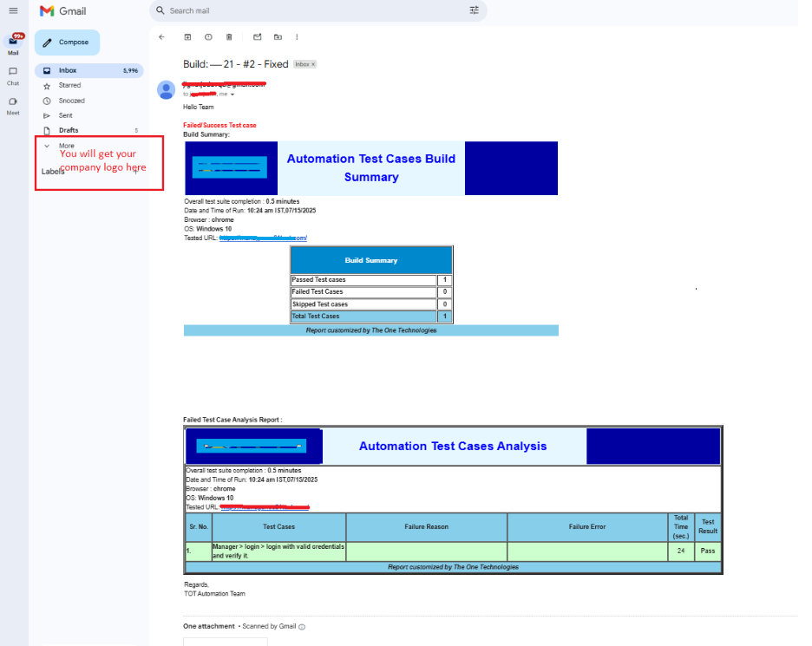Click the 'Test Cases' column header
The height and width of the screenshot is (646, 812).
tap(278, 527)
